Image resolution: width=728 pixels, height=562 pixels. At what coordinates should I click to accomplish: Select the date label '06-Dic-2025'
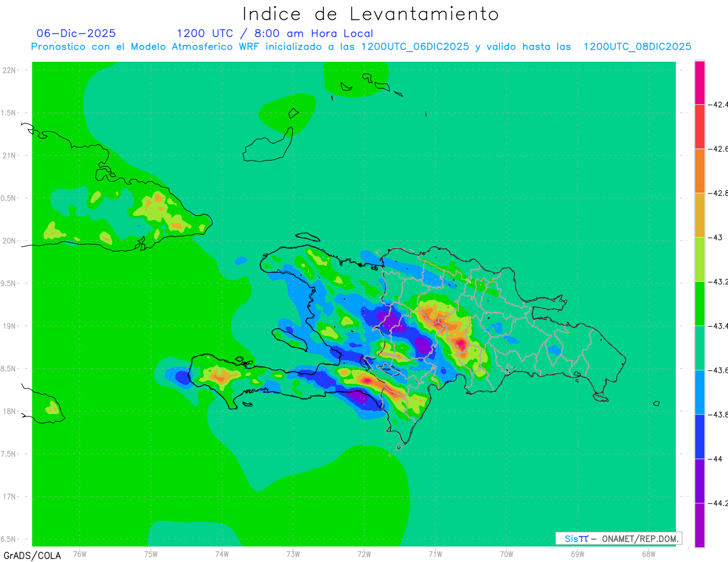coord(76,33)
